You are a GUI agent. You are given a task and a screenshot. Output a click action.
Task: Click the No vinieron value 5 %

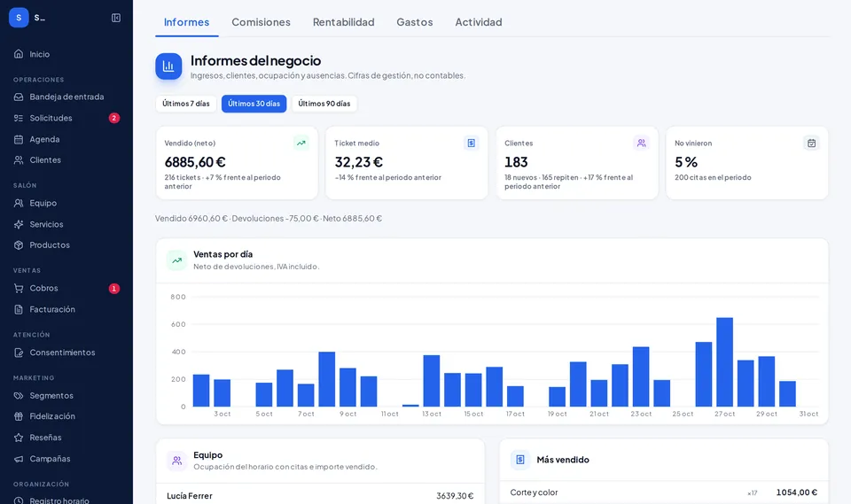coord(686,162)
